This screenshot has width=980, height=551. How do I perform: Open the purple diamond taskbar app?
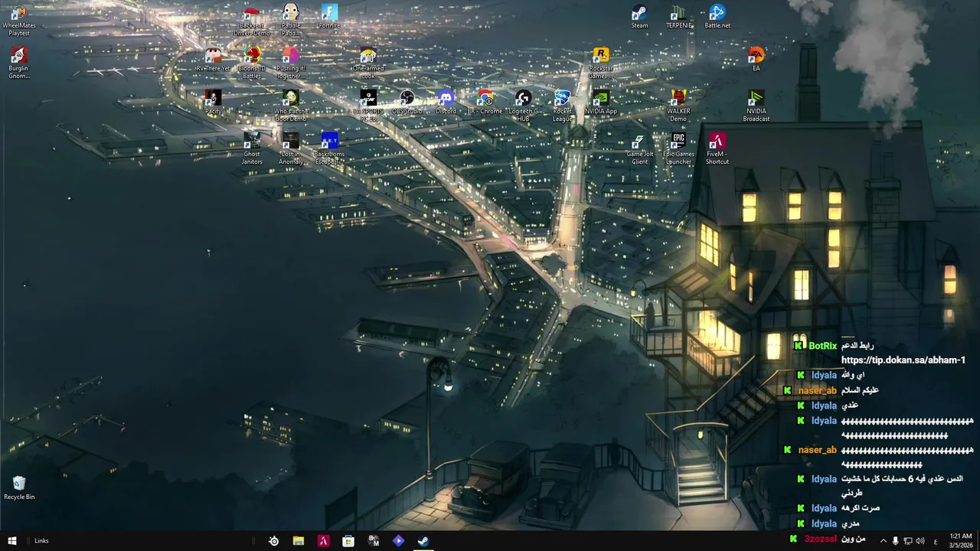click(x=398, y=541)
